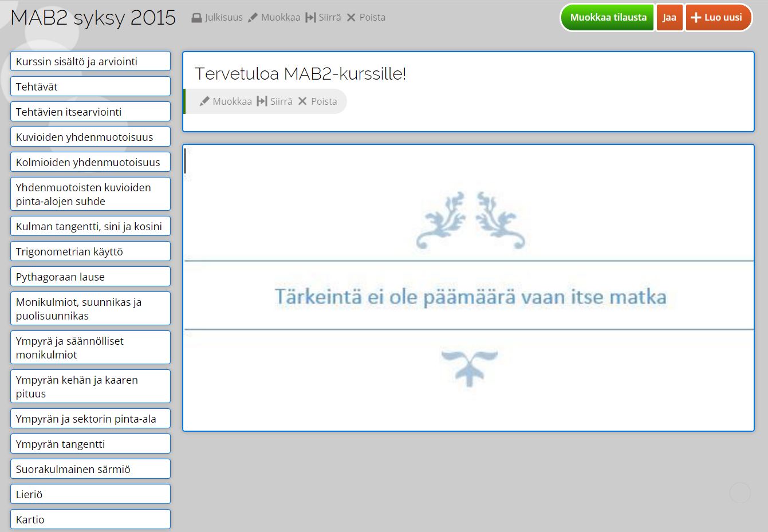This screenshot has width=768, height=532.
Task: Select Kuvioiden yhdenmuotoisuus in sidebar
Action: click(x=90, y=137)
